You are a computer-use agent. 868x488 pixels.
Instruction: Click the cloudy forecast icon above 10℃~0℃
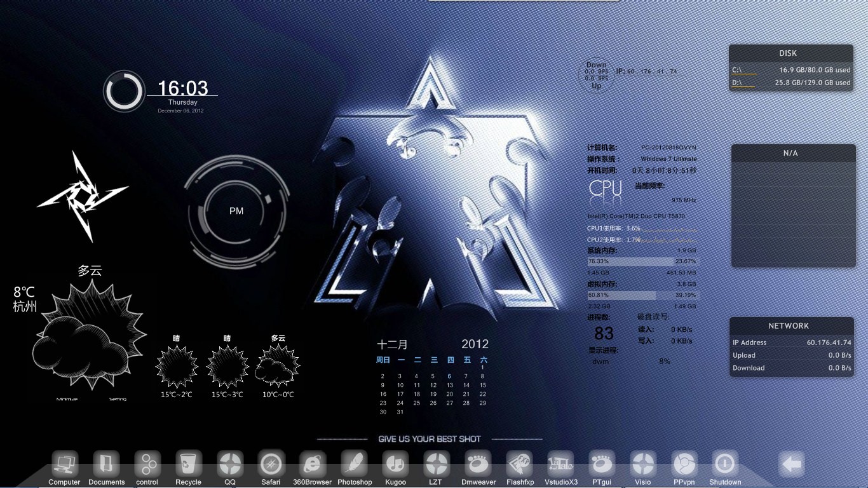(278, 367)
